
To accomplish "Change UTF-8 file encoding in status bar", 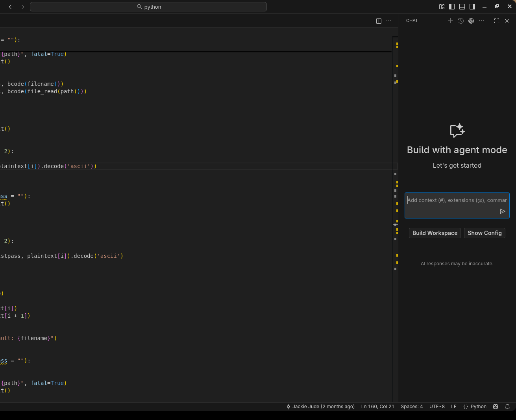I will click(x=437, y=407).
